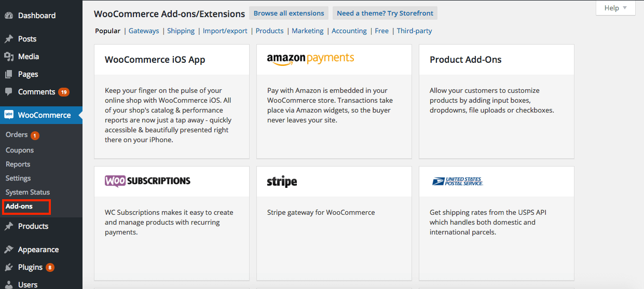Click the Appearance paintbrush icon
Screen dimensions: 644x289
pyautogui.click(x=9, y=250)
